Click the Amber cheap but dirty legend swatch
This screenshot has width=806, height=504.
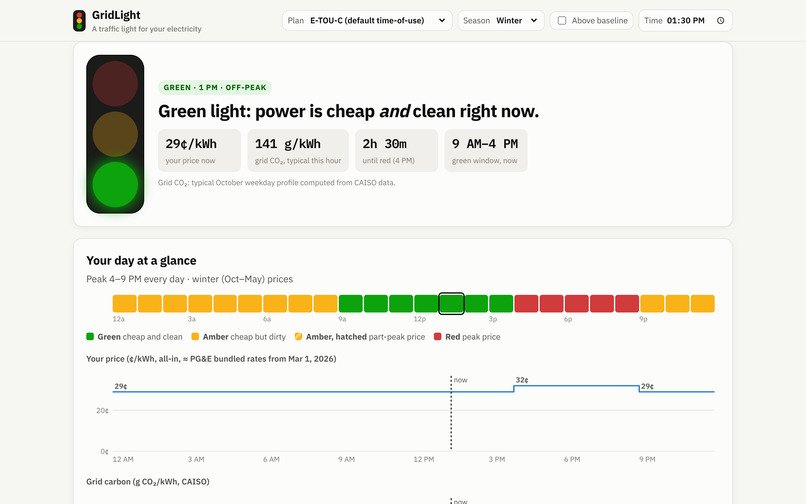pos(195,337)
